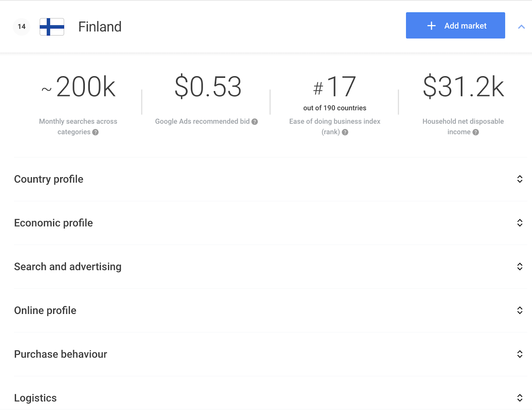Select the Economic profile heading

pos(54,223)
